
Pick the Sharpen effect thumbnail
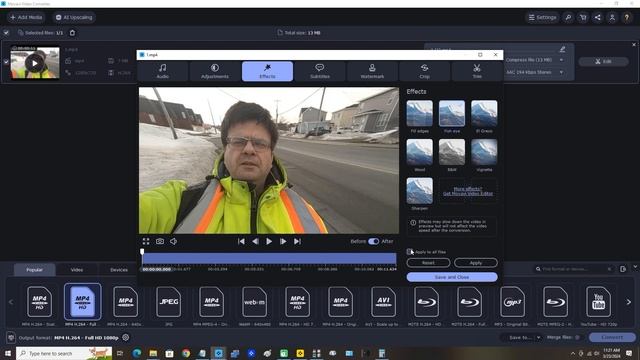coord(420,191)
